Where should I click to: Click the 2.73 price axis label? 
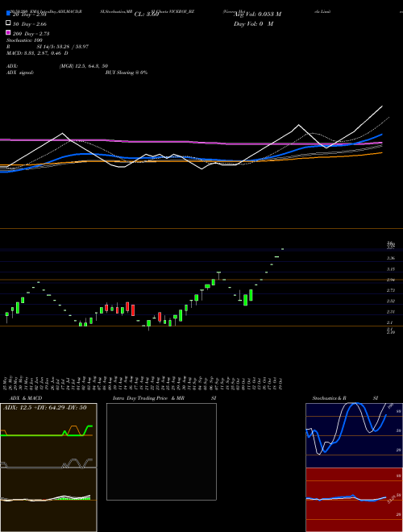click(391, 290)
